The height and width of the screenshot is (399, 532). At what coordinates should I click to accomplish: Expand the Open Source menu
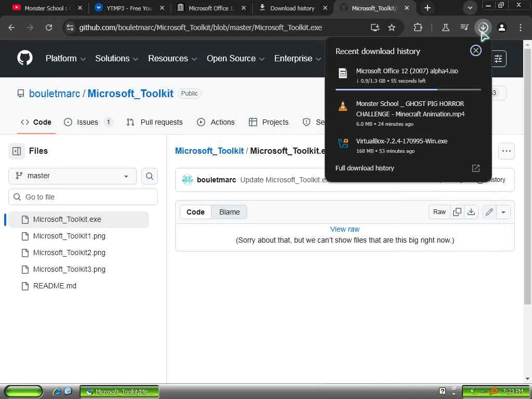[x=235, y=58]
